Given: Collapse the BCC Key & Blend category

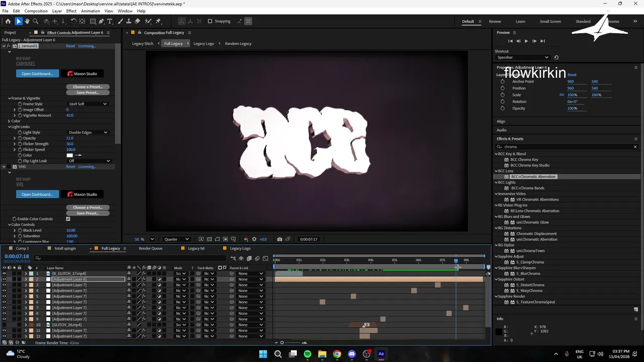Looking at the screenshot, I should pos(496,154).
